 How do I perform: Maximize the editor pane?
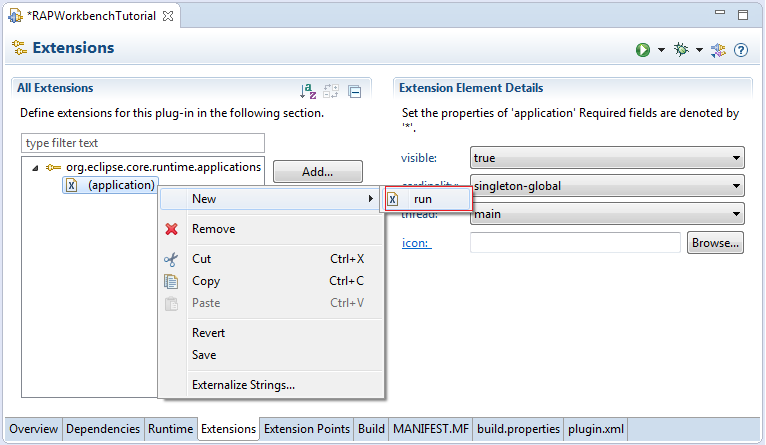pos(743,15)
